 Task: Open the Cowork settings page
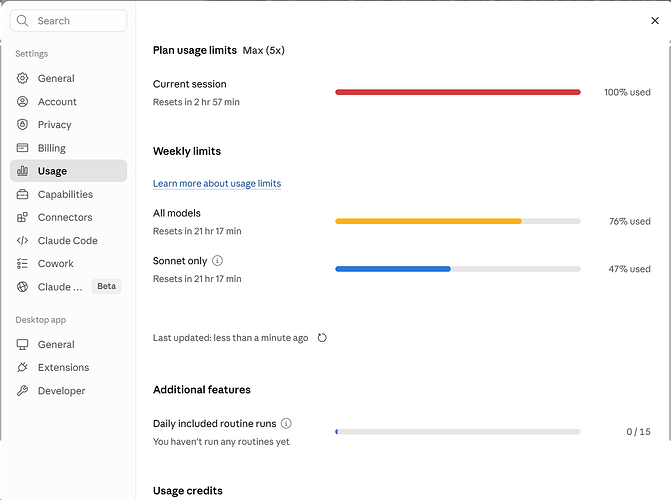[68, 264]
